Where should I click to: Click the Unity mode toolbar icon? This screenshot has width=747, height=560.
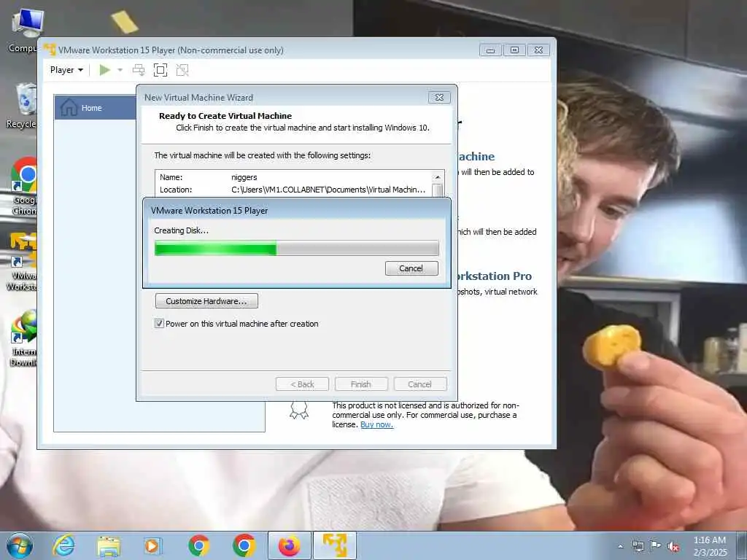(182, 70)
